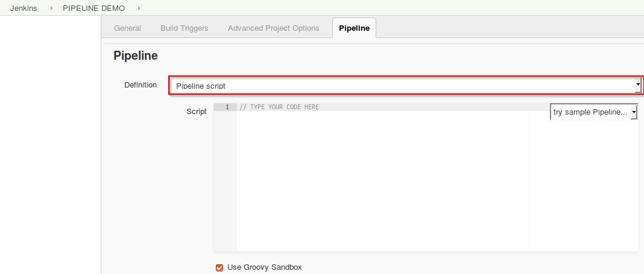Expand the arrow after PIPELINE DEMO breadcrumb
644x274 pixels.
coord(139,8)
